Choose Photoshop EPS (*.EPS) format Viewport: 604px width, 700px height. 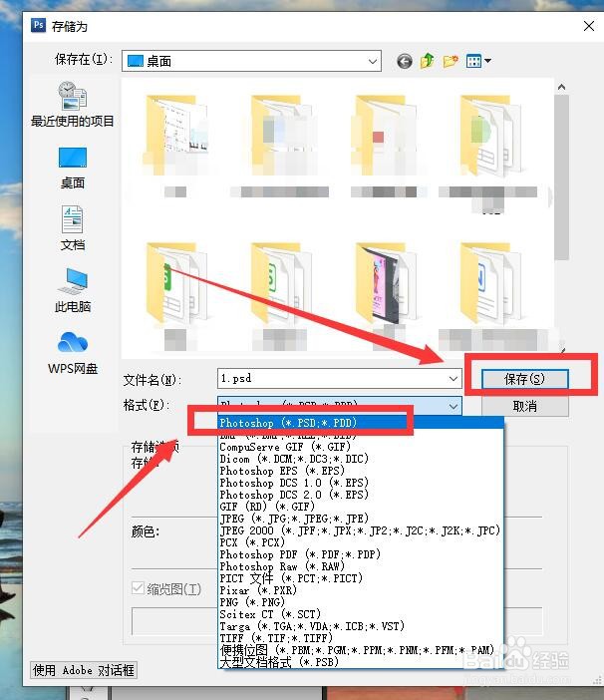[x=361, y=471]
